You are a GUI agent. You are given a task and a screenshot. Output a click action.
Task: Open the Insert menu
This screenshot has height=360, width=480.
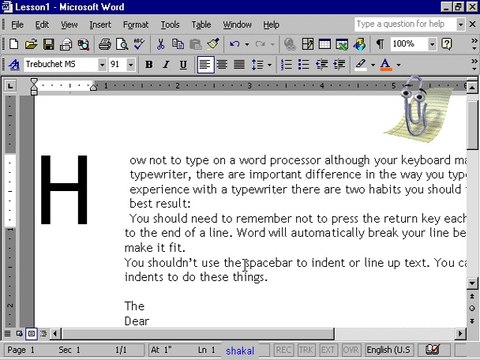point(100,25)
